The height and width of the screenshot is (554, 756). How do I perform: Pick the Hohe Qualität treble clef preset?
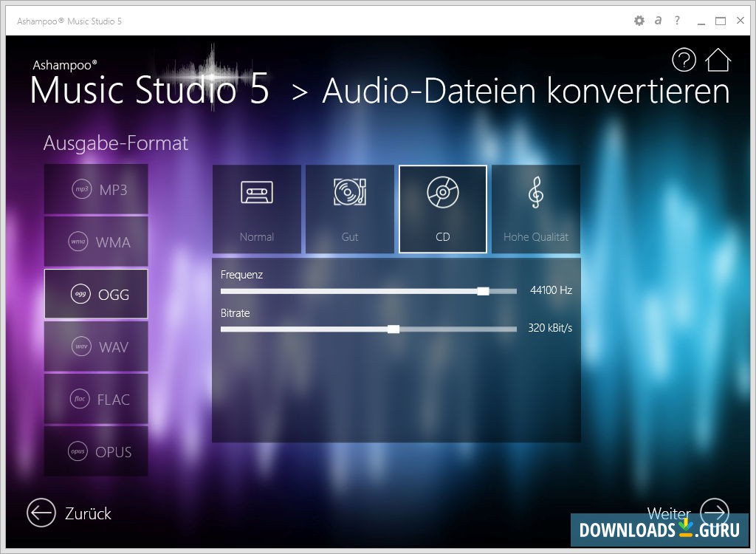(x=536, y=209)
